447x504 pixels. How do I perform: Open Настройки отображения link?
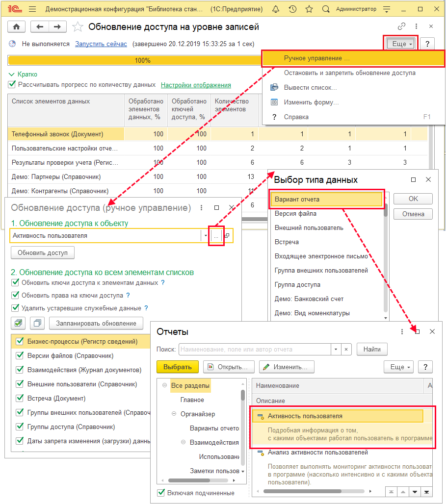[196, 85]
